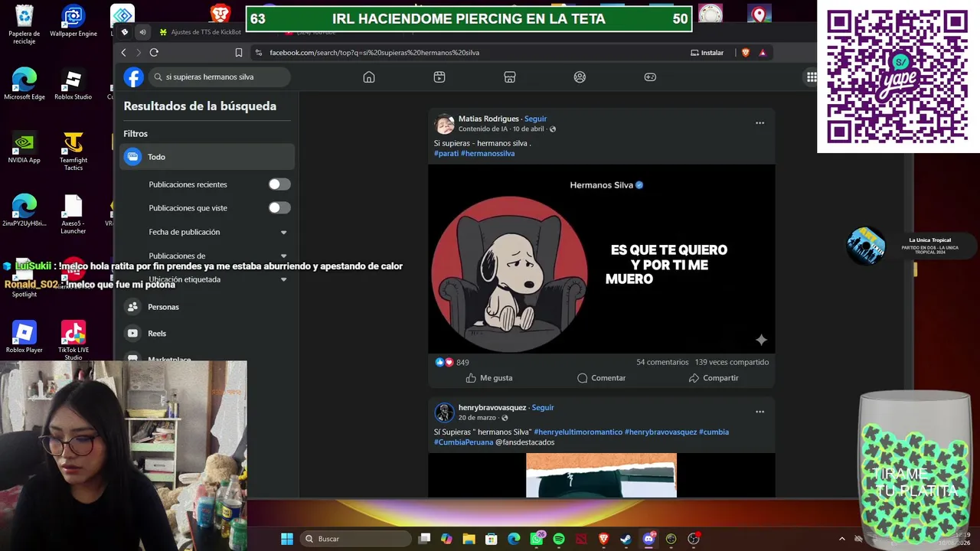Open Facebook Groups icon in top bar

tap(580, 77)
